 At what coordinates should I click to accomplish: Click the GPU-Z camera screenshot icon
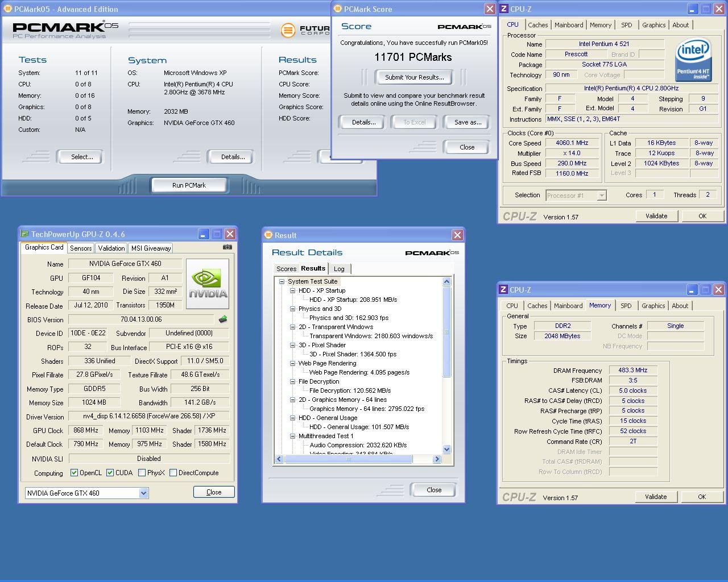227,247
